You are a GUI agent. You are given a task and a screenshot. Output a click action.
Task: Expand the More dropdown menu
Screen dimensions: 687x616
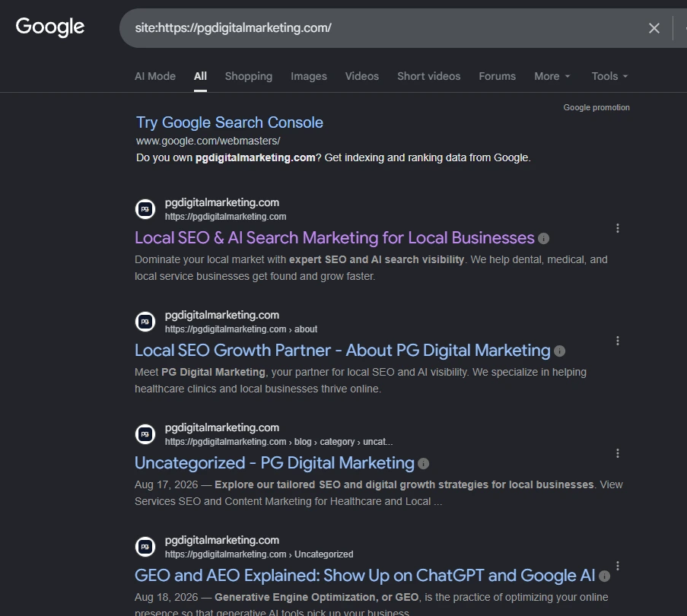point(552,76)
